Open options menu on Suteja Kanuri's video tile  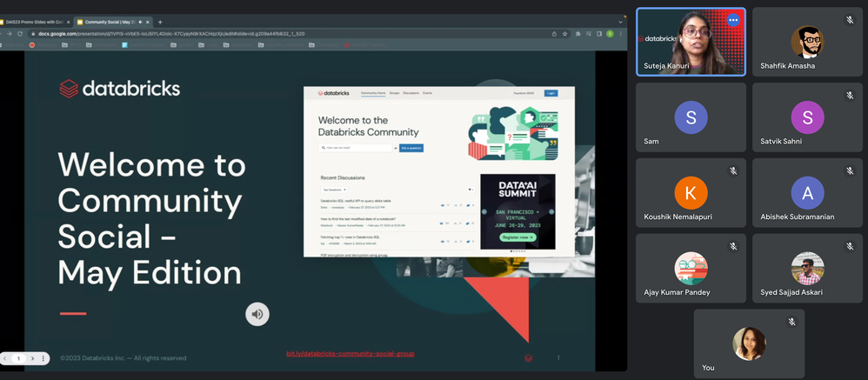click(733, 20)
